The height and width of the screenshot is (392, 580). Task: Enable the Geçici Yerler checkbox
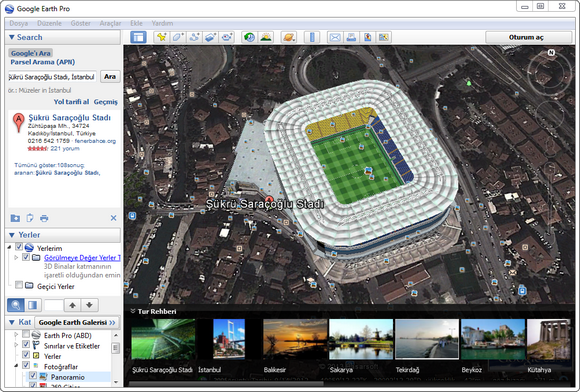click(x=19, y=285)
